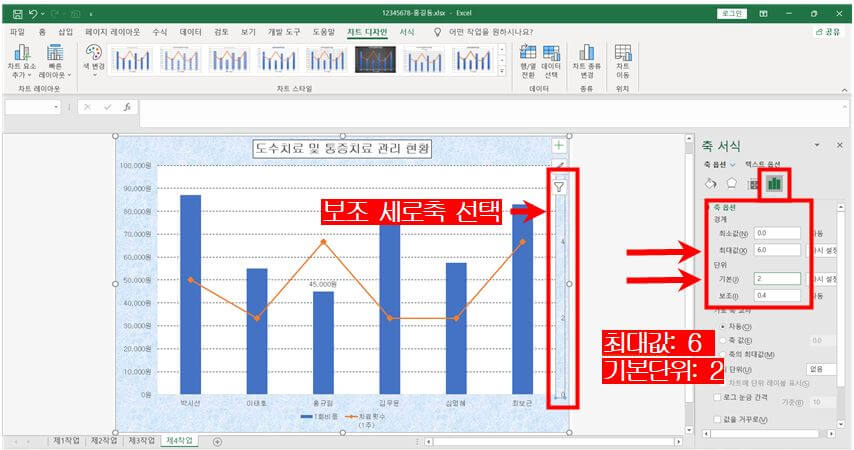
Task: Open Fill & Line paint bucket tab
Action: (711, 184)
